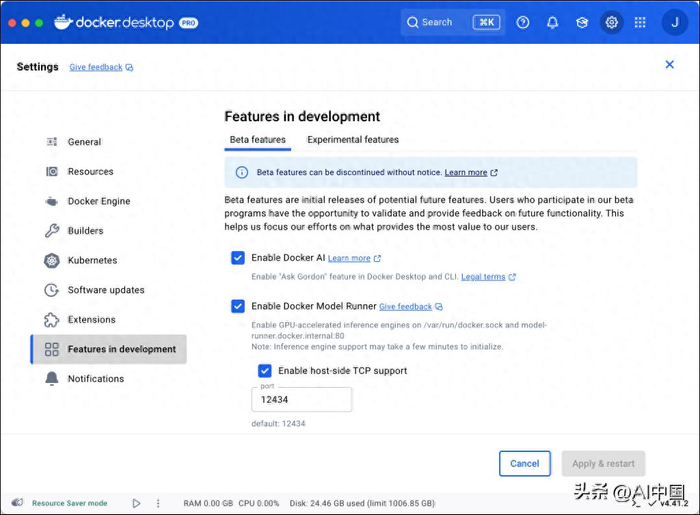Screen dimensions: 700x515
Task: Go to Docker Engine settings
Action: pos(98,201)
